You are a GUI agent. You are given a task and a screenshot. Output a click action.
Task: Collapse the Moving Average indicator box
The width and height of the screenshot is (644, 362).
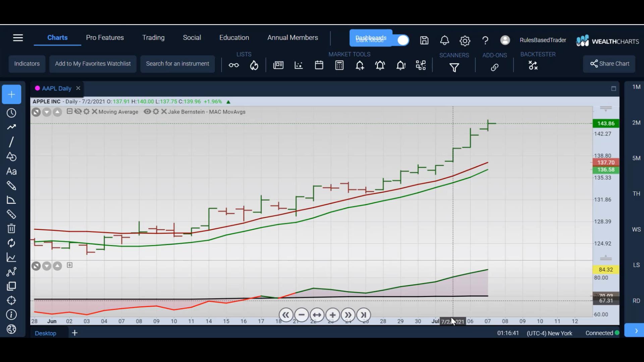[x=69, y=111]
